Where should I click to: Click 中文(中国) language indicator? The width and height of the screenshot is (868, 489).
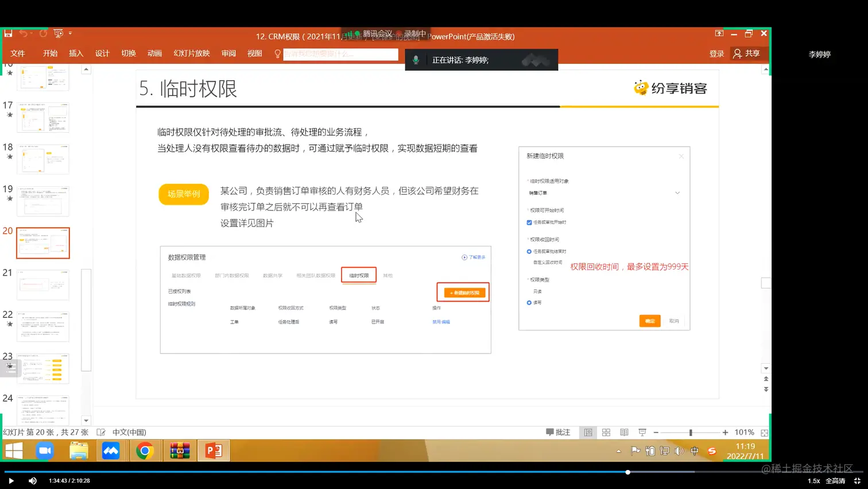129,432
